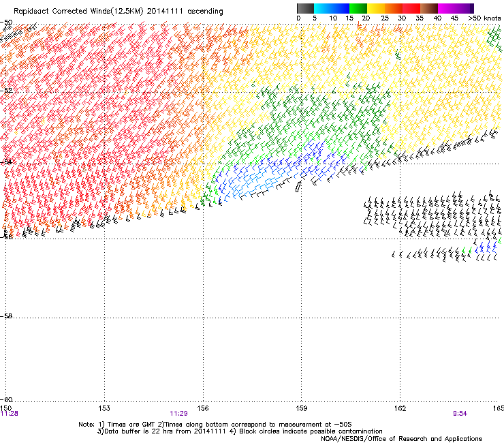Click the chart title 'Rapidscat Corrected Winds(12.5KM)'

point(78,12)
